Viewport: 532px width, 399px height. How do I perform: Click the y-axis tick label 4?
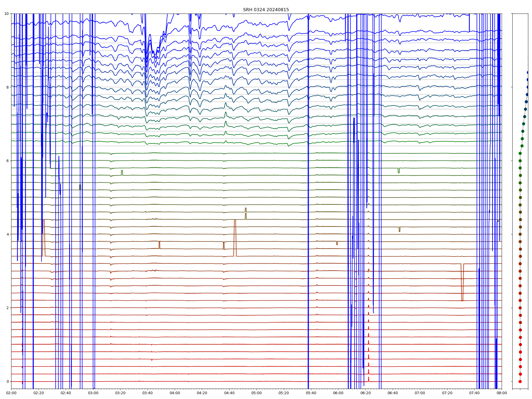click(x=8, y=234)
